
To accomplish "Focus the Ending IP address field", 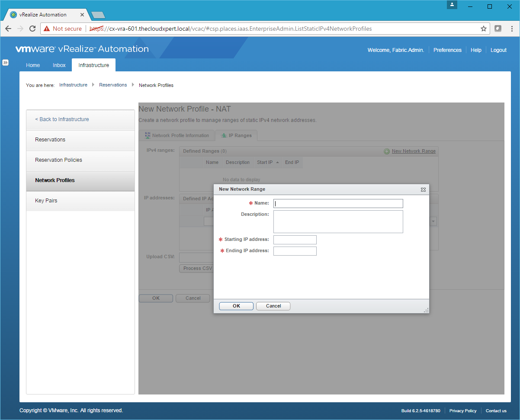I will click(295, 251).
